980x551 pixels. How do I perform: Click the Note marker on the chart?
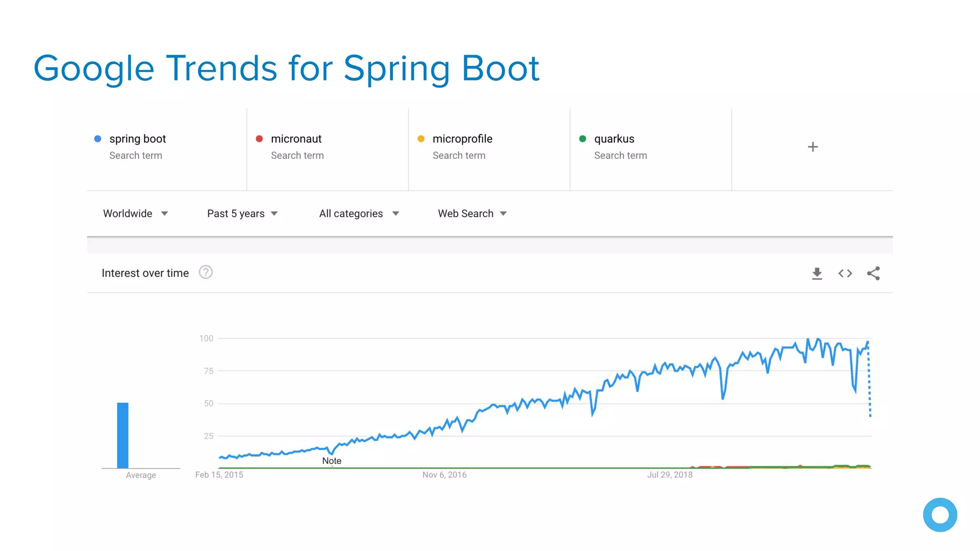[x=332, y=461]
